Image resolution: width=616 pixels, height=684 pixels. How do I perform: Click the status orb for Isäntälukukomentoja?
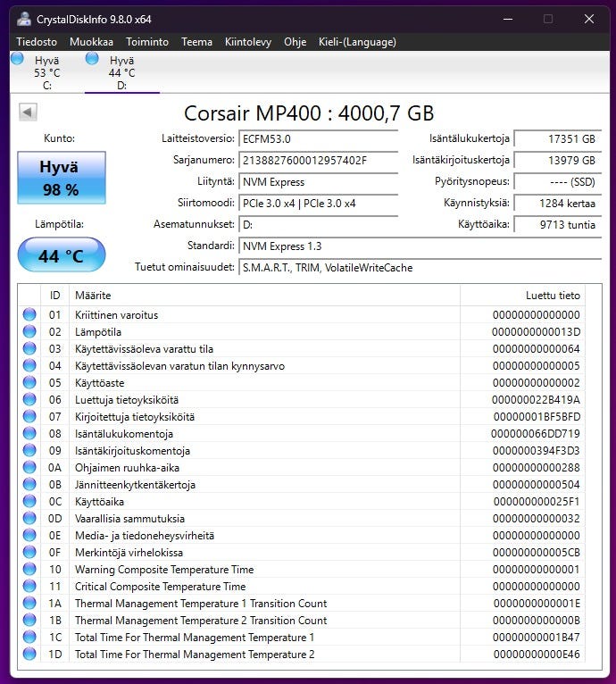(29, 434)
